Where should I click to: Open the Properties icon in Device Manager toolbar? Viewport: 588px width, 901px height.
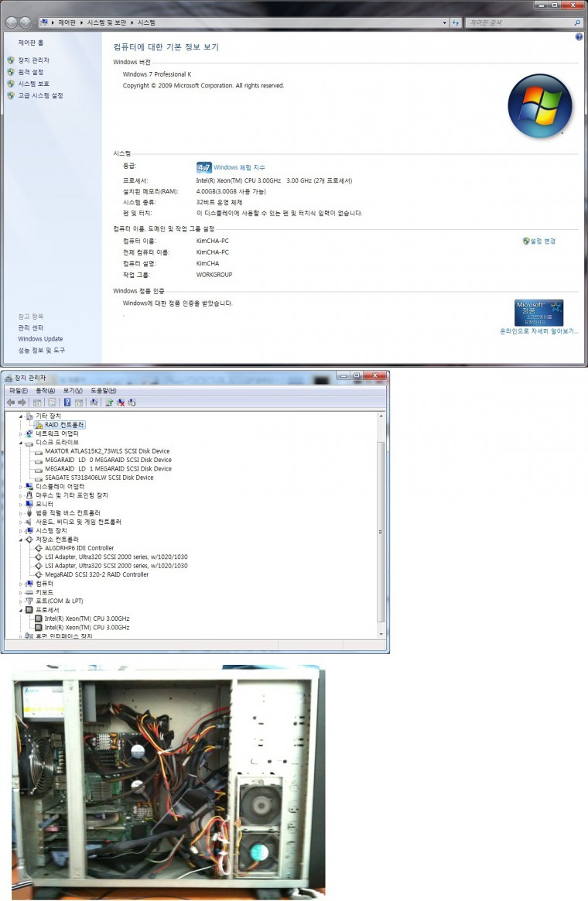click(x=52, y=403)
